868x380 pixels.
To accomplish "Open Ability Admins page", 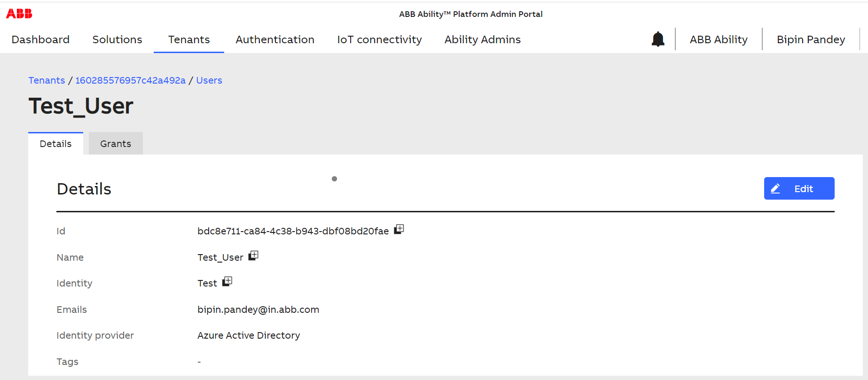I will (483, 39).
